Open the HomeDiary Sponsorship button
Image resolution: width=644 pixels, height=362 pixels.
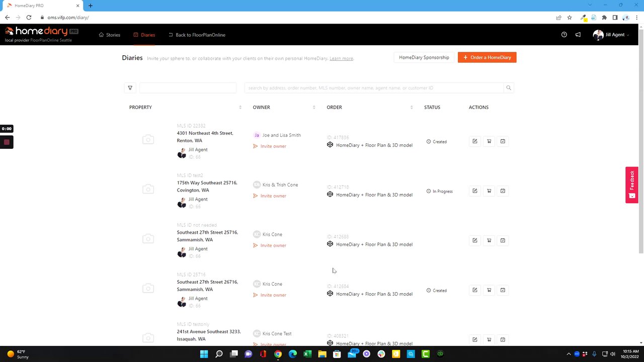(x=424, y=57)
